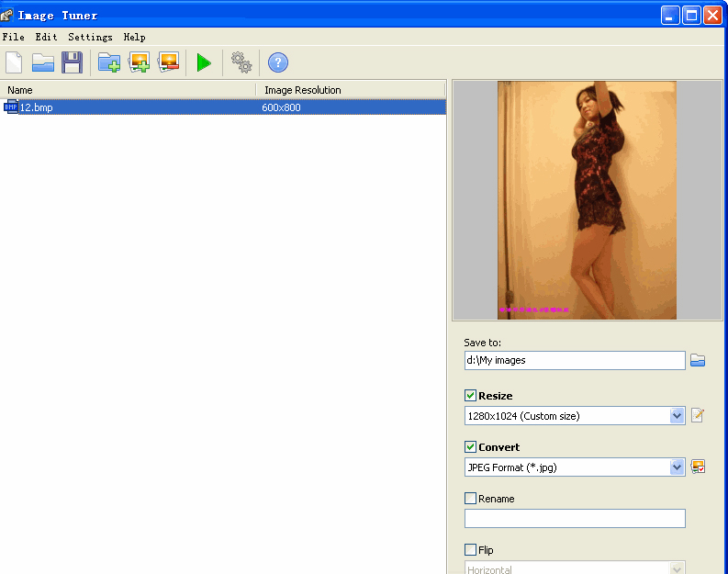Screen dimensions: 728x574
Task: Enable the Rename checkbox
Action: [x=470, y=499]
